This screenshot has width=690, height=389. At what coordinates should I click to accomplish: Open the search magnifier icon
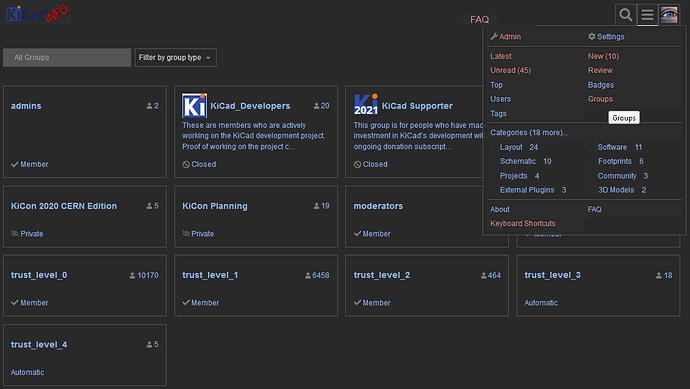click(626, 15)
